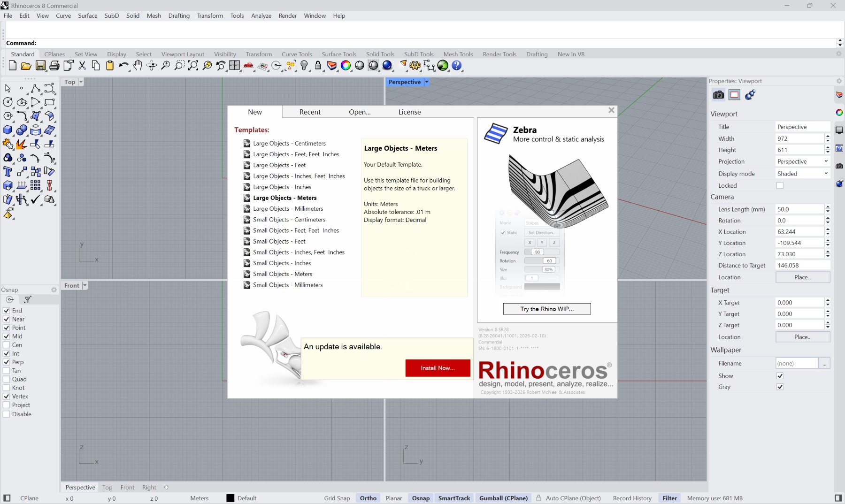Open Help with the blue question mark icon
Image resolution: width=845 pixels, height=504 pixels.
[457, 66]
